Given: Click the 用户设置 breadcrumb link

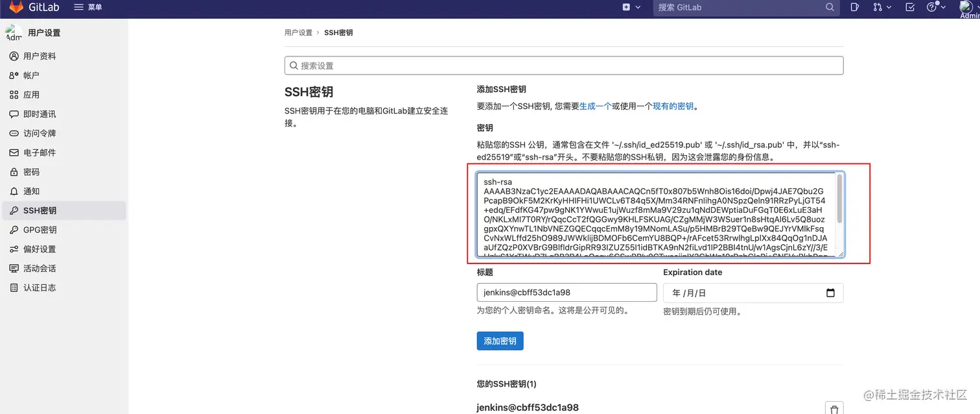Looking at the screenshot, I should (x=298, y=32).
